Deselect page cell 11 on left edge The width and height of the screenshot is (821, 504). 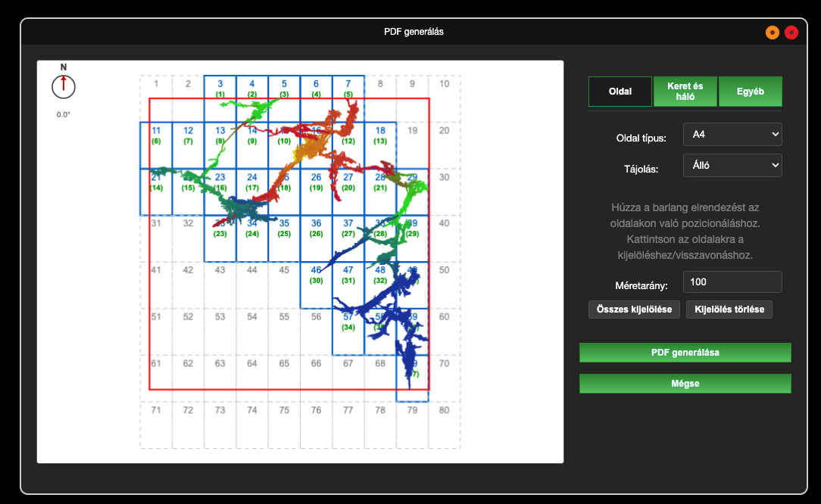(x=156, y=145)
